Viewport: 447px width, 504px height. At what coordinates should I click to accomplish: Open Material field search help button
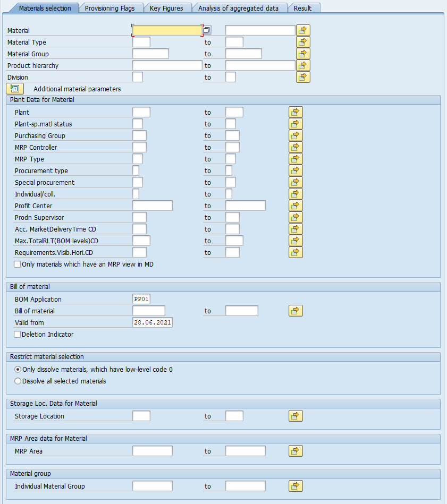(x=207, y=30)
